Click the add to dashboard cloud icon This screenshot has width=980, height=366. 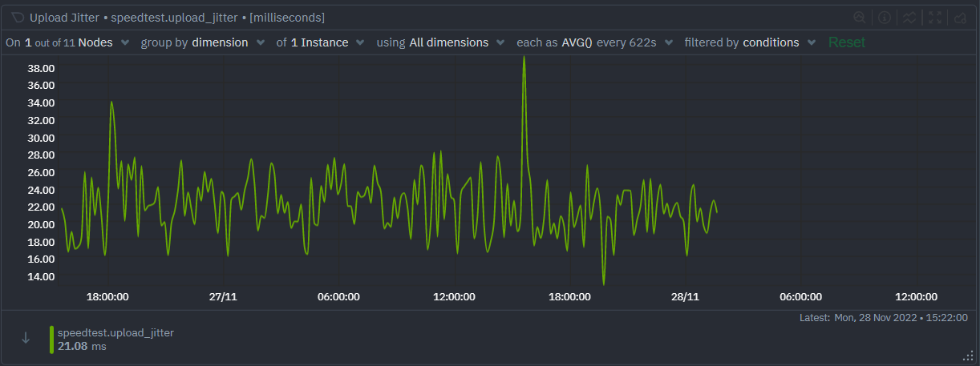coord(959,17)
